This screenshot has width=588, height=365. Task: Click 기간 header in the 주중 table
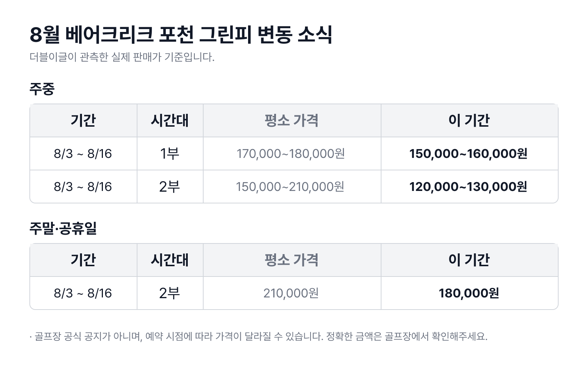tap(83, 120)
